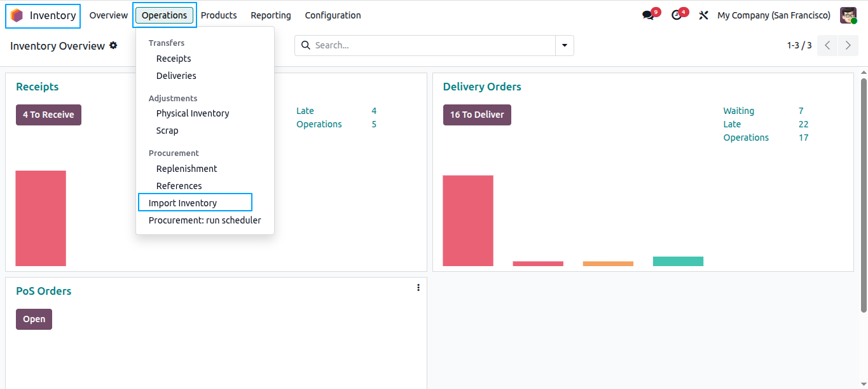868x389 pixels.
Task: Click the teal bar in Delivery chart
Action: (x=678, y=261)
